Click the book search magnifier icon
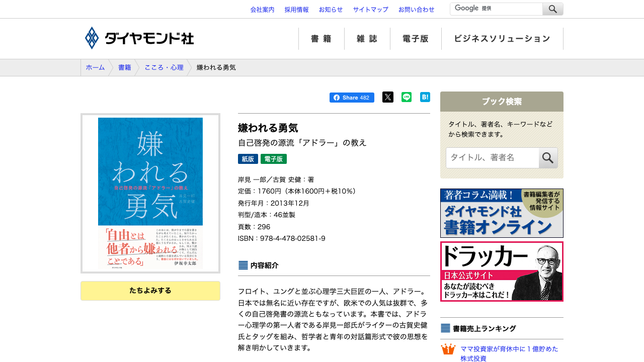Viewport: 644px width, 362px height. (x=548, y=158)
